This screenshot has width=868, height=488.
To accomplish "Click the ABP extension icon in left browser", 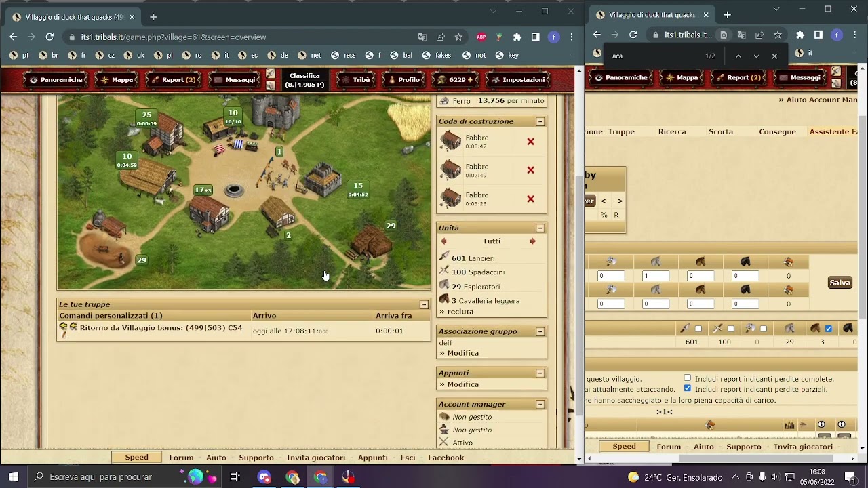I will point(481,37).
